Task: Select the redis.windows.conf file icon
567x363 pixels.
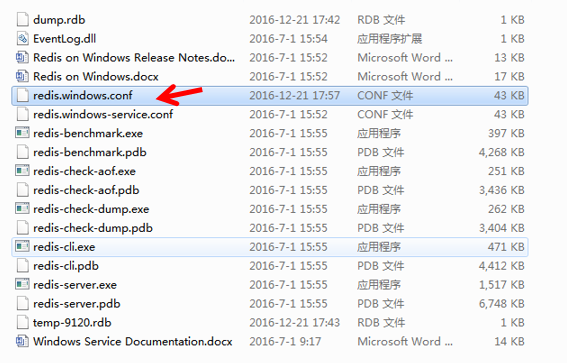Action: coord(22,95)
